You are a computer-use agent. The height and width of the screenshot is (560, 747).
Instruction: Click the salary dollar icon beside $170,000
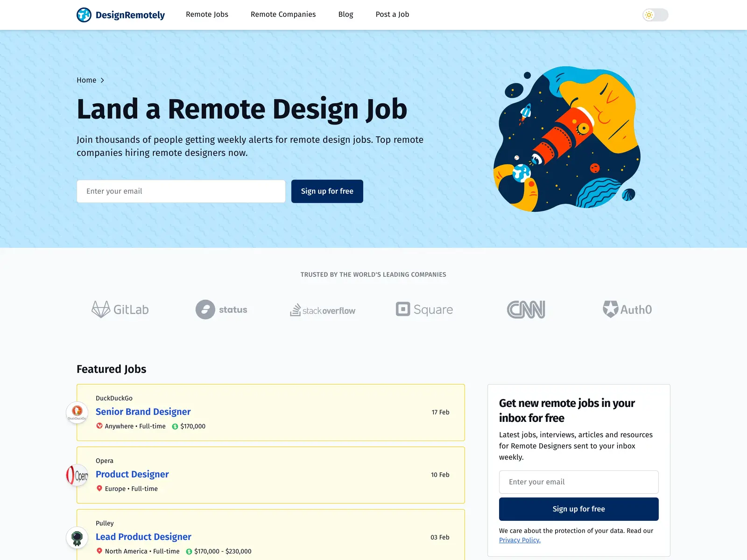175,427
